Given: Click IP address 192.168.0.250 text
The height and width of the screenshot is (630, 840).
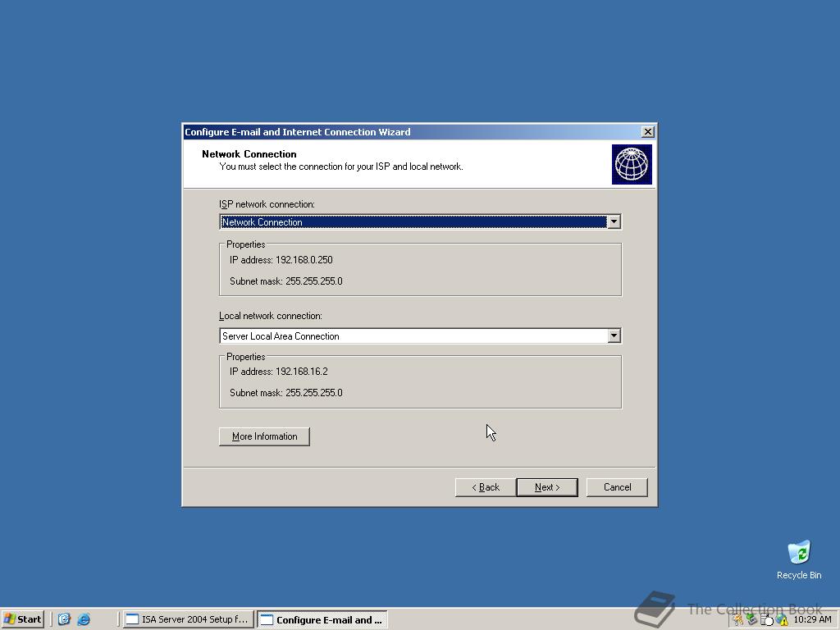Looking at the screenshot, I should (281, 260).
